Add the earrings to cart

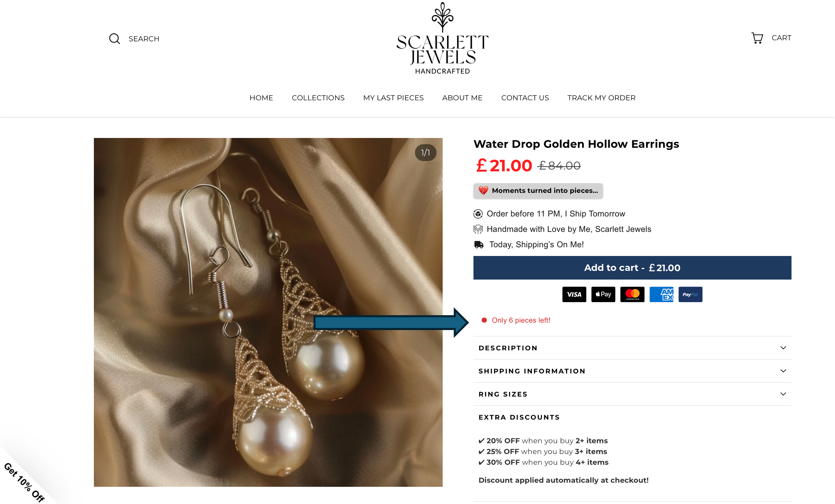pos(633,268)
